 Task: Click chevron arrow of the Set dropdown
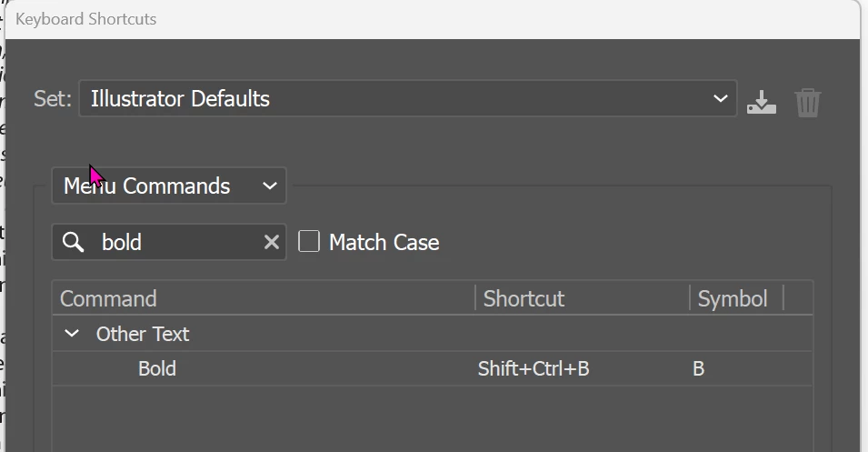point(720,98)
